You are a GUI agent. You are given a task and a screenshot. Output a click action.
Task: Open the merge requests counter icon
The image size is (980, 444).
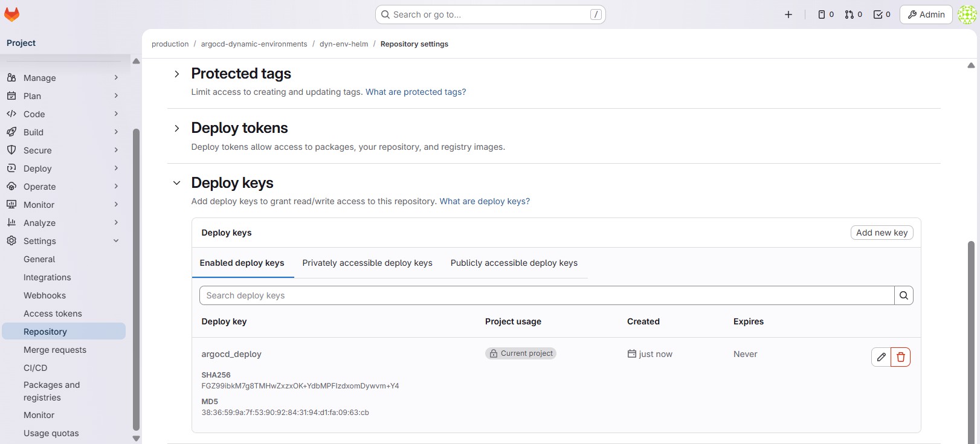(853, 14)
